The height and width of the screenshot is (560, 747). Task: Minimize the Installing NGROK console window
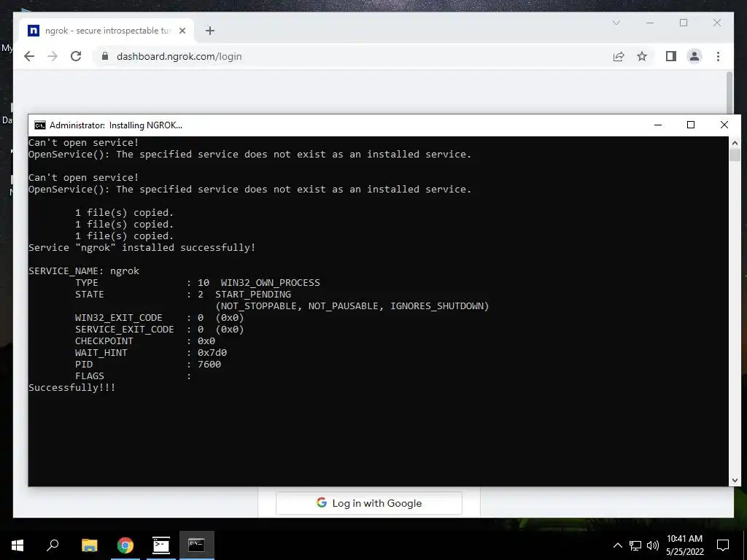658,125
